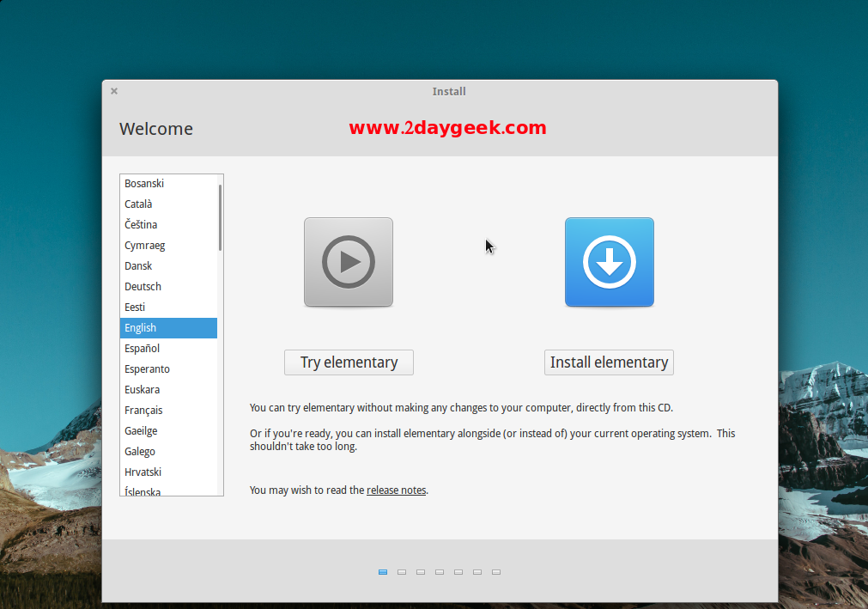
Task: Select Bosanski from the language list
Action: pos(144,184)
